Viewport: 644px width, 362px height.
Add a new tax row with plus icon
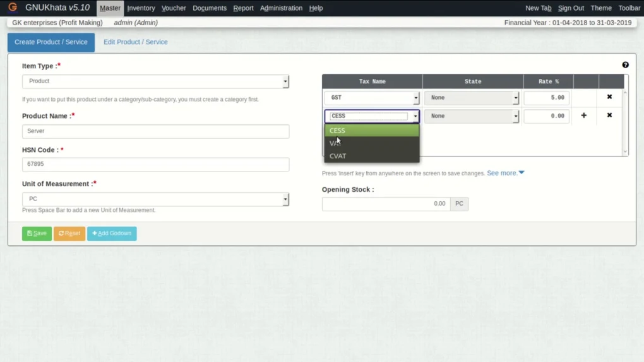pos(583,115)
